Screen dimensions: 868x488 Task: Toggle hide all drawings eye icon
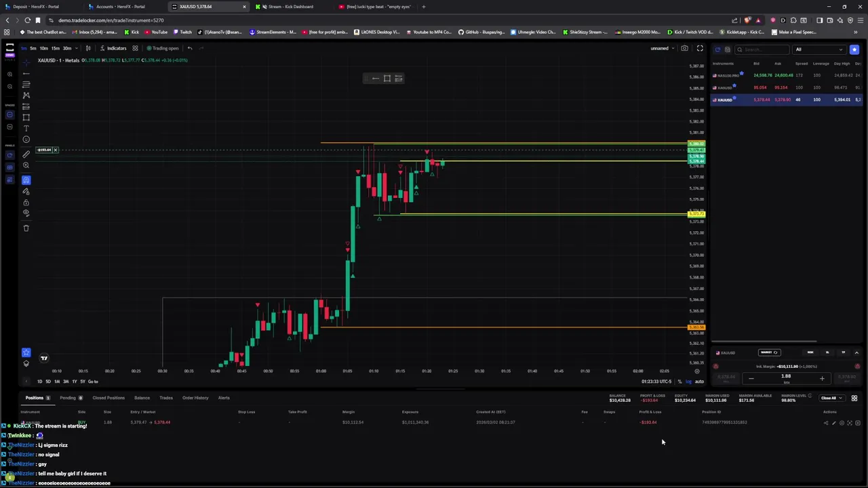26,213
